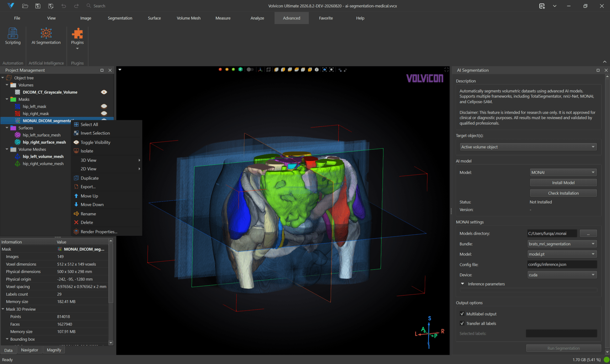Image resolution: width=610 pixels, height=364 pixels.
Task: Click the blue fit-to-selection viewport icon
Action: coord(325,70)
